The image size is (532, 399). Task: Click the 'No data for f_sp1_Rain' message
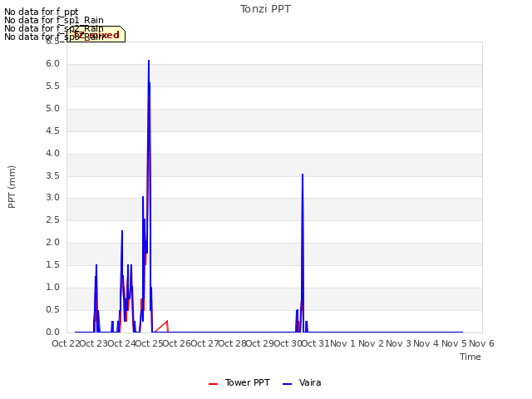tap(54, 20)
